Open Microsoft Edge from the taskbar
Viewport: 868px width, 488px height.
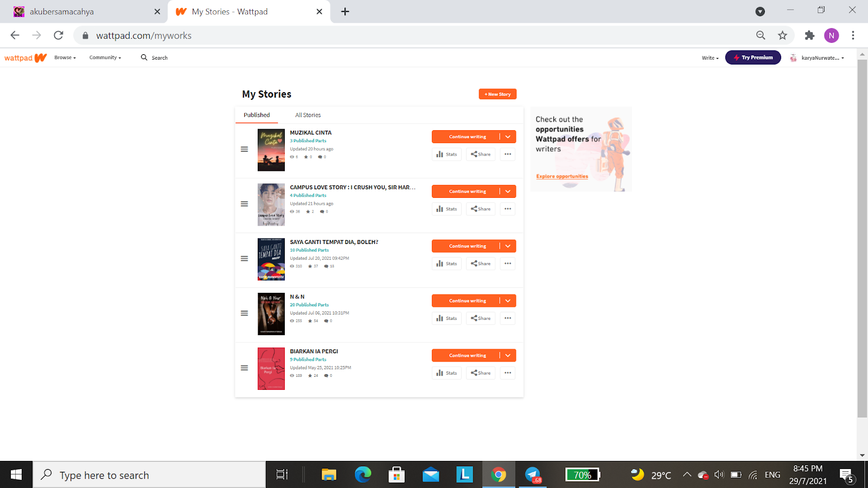363,475
